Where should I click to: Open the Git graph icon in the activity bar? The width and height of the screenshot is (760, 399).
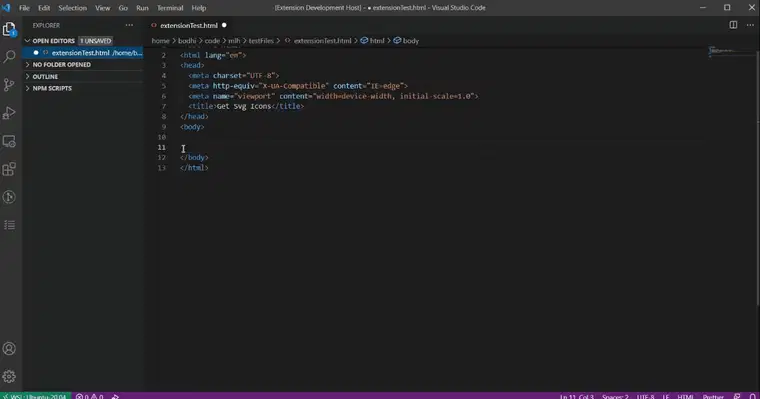click(x=9, y=197)
